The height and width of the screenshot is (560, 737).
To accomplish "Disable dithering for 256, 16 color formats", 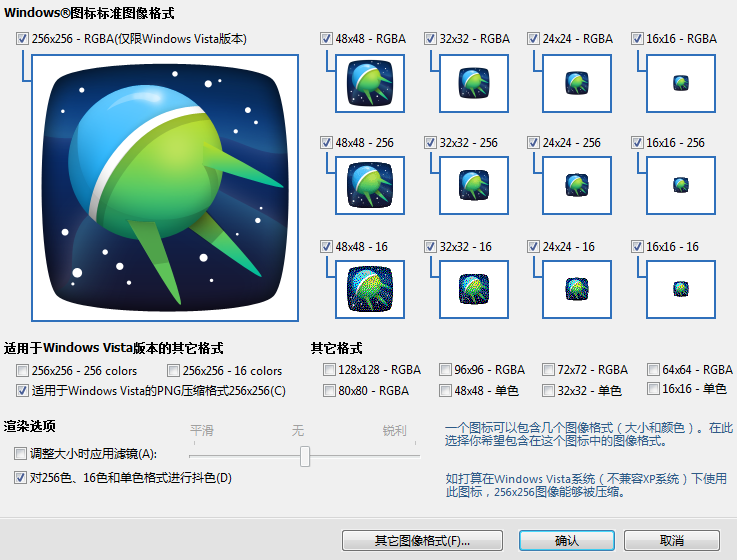I will pyautogui.click(x=21, y=478).
